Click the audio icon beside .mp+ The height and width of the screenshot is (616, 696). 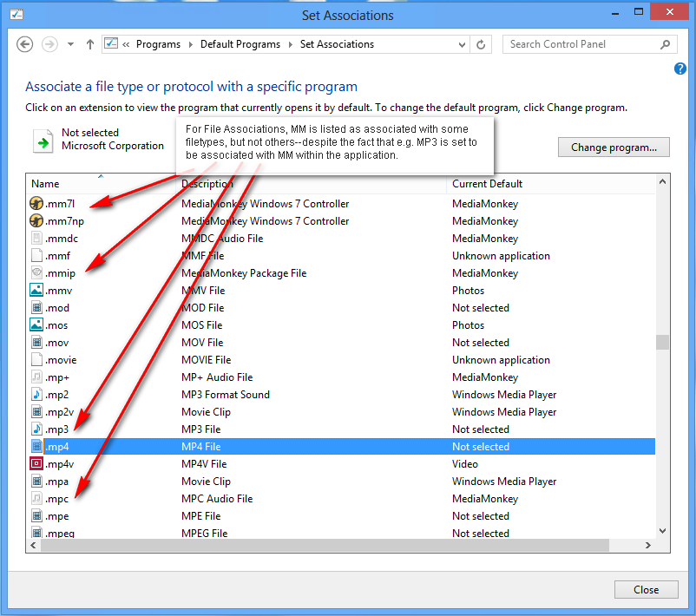click(x=36, y=377)
